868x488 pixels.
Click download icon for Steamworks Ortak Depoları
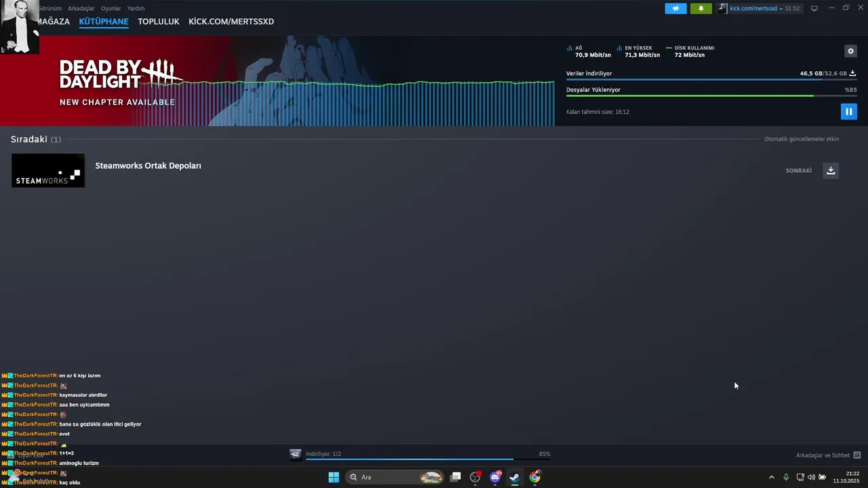(831, 170)
